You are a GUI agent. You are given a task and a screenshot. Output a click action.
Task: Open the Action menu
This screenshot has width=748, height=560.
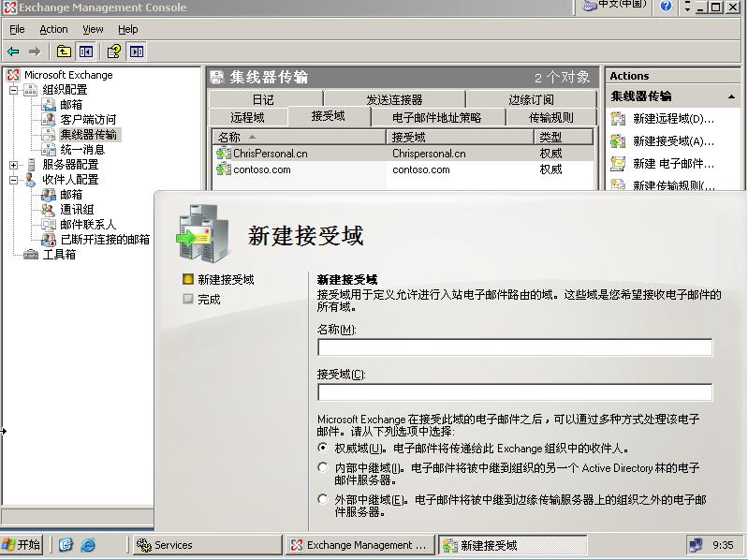tap(53, 29)
